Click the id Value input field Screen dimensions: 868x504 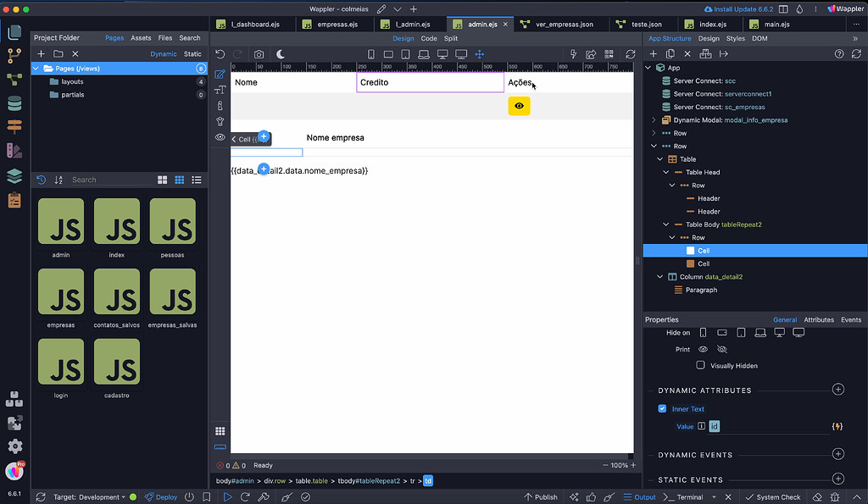(x=754, y=426)
